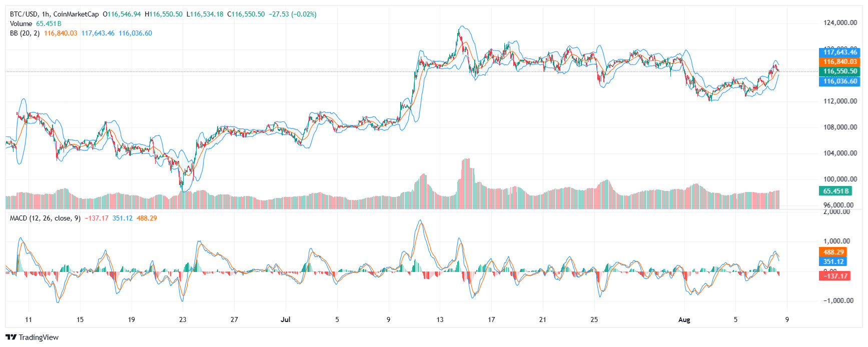This screenshot has width=868, height=347.
Task: Click the Volume indicator legend label
Action: pos(21,23)
